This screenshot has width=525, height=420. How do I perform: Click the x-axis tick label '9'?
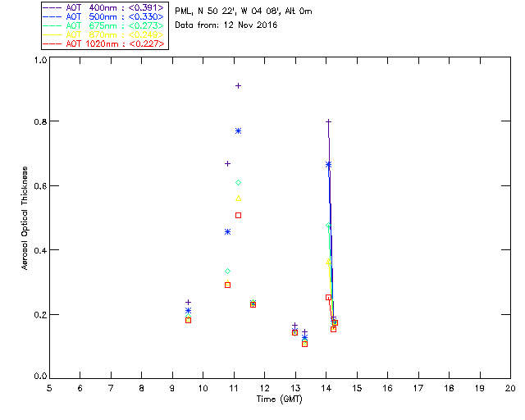click(172, 388)
